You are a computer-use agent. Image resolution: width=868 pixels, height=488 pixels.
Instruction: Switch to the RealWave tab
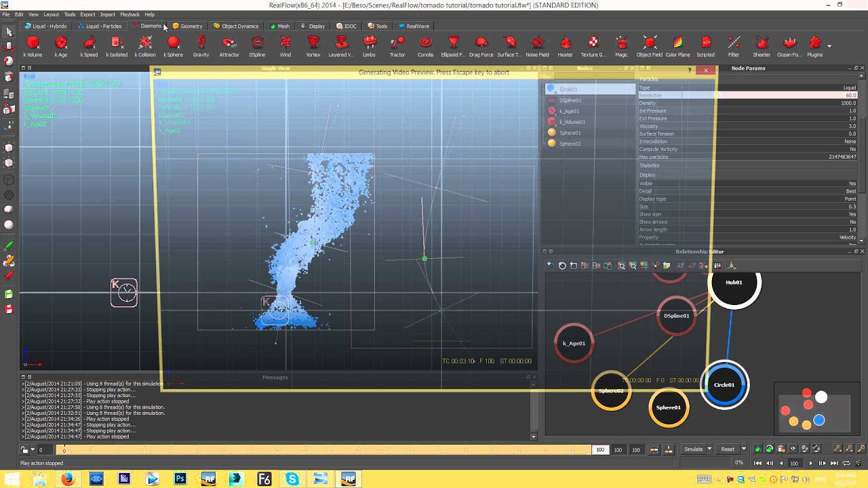[414, 26]
